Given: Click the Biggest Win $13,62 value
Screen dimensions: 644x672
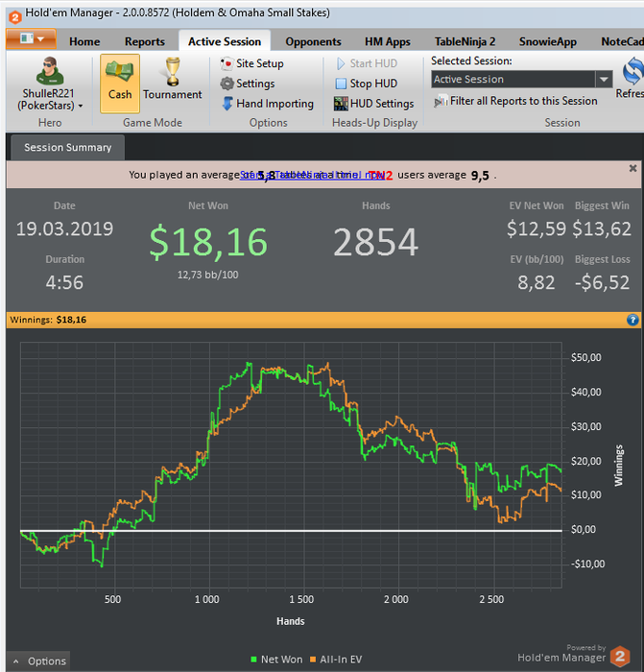Looking at the screenshot, I should pos(602,228).
